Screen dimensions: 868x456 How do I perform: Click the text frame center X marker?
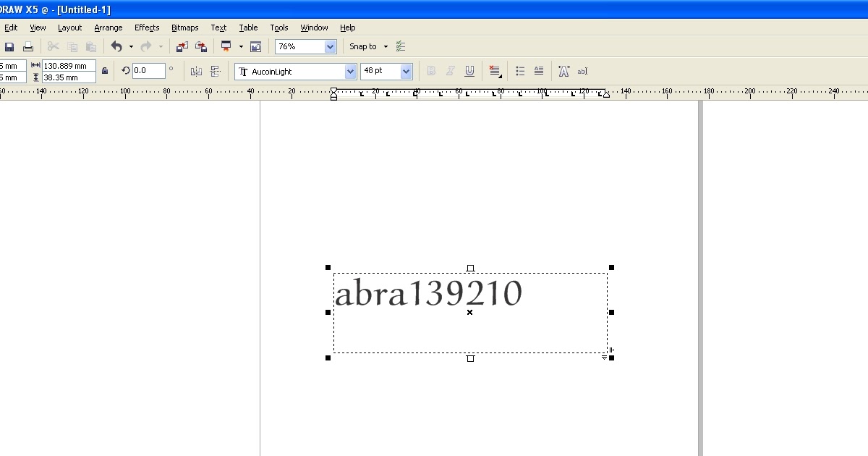[470, 313]
